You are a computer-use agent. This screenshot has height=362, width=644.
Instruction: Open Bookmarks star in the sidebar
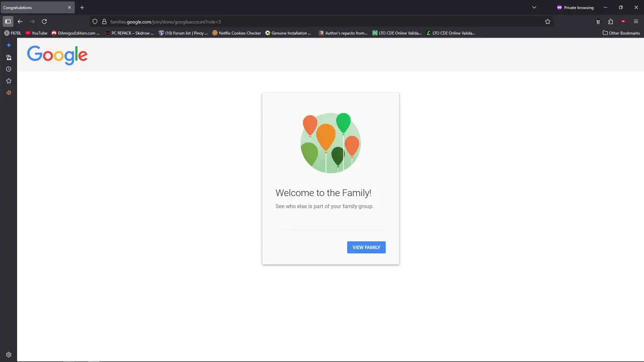[9, 81]
